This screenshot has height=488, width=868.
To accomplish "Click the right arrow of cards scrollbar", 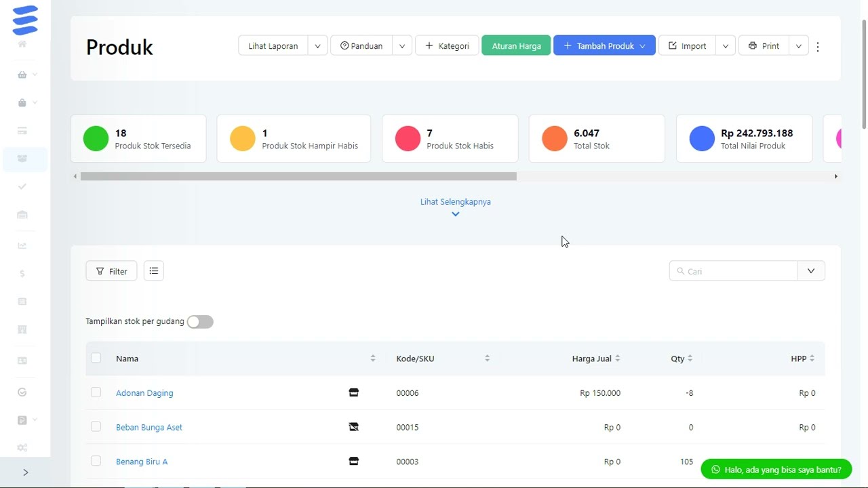I will (x=836, y=176).
